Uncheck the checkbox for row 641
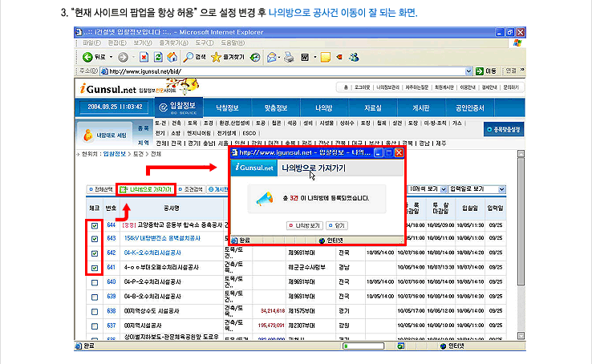This screenshot has width=592, height=364. click(x=95, y=269)
